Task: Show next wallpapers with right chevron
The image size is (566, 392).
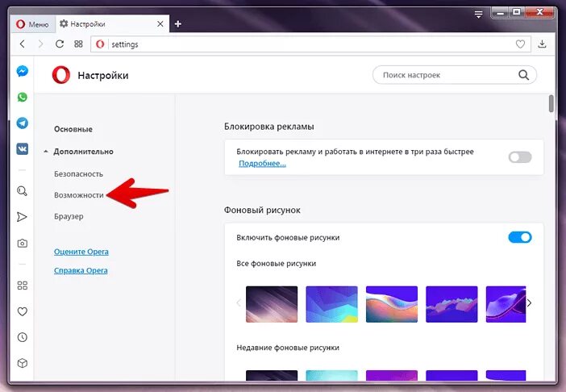Action: pos(529,303)
